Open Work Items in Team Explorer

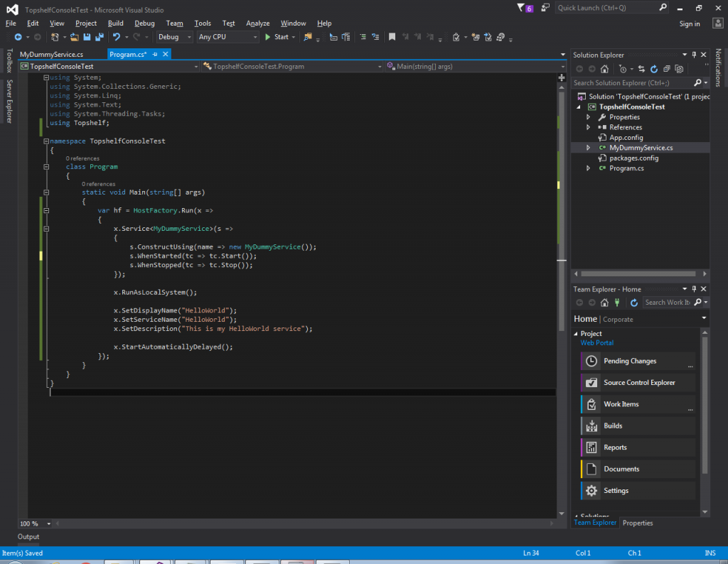638,404
